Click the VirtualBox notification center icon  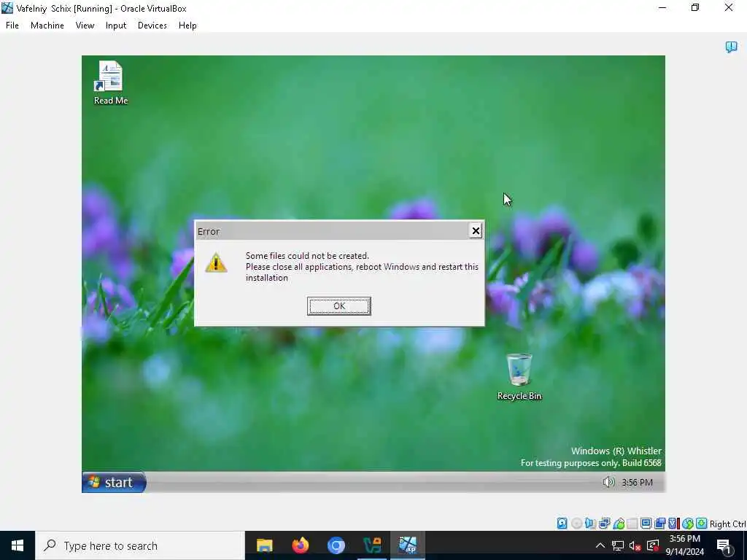(731, 47)
